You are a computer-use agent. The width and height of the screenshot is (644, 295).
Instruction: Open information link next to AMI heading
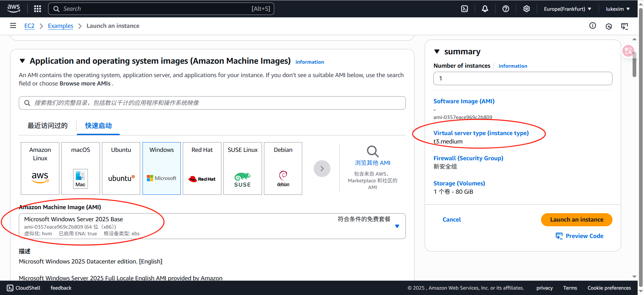click(310, 62)
